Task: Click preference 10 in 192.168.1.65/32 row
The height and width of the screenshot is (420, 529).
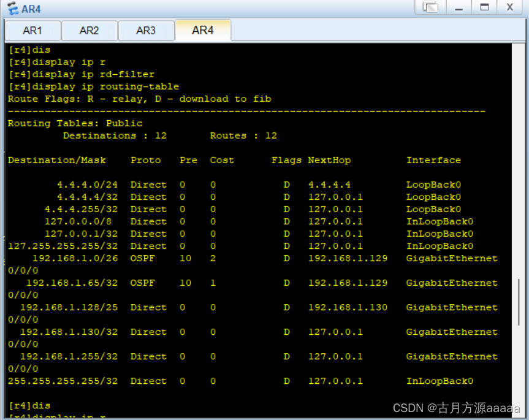Action: pyautogui.click(x=186, y=283)
